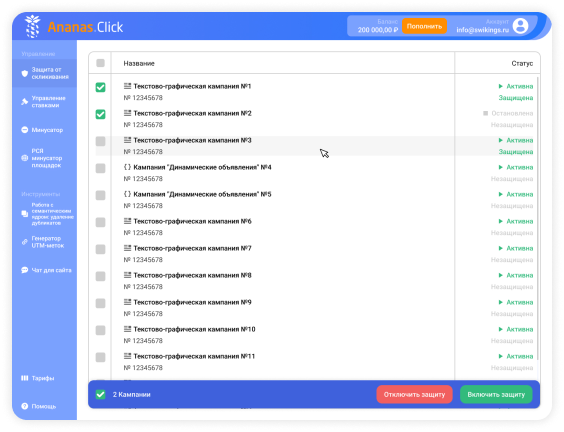
Task: Click the stop icon for campaign №2 status
Action: click(486, 113)
